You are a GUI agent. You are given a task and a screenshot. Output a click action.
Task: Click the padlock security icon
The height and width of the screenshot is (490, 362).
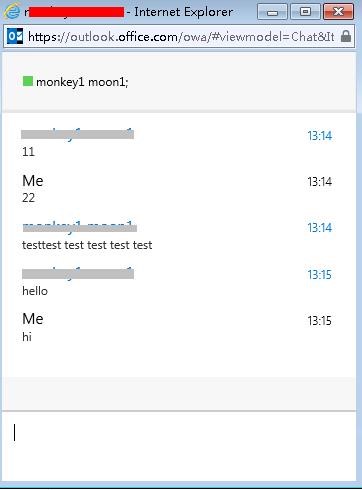tap(346, 36)
